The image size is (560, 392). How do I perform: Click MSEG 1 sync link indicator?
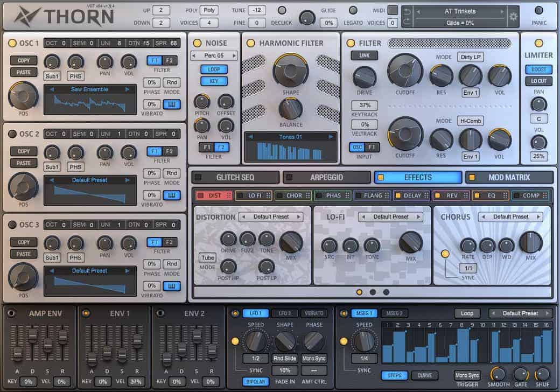click(x=344, y=341)
